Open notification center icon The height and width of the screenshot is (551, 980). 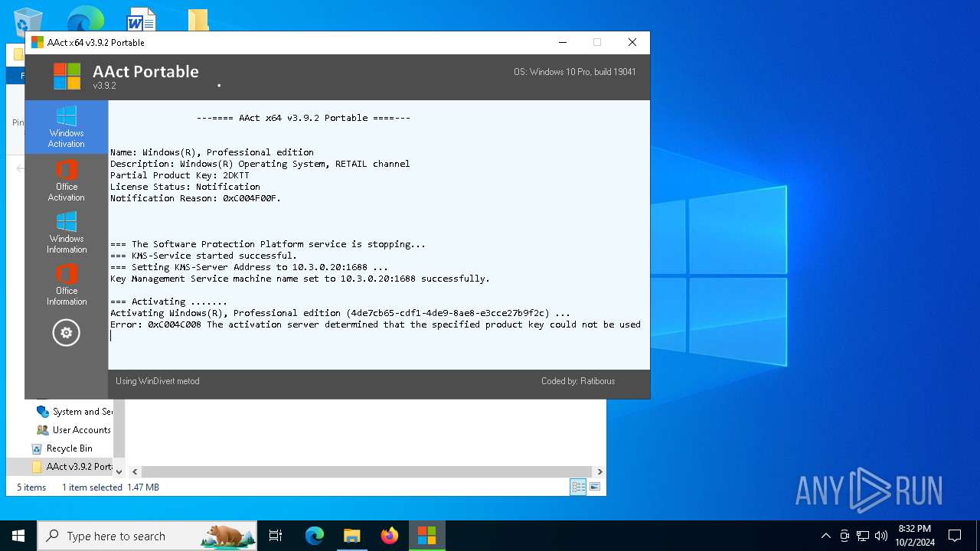[x=955, y=536]
